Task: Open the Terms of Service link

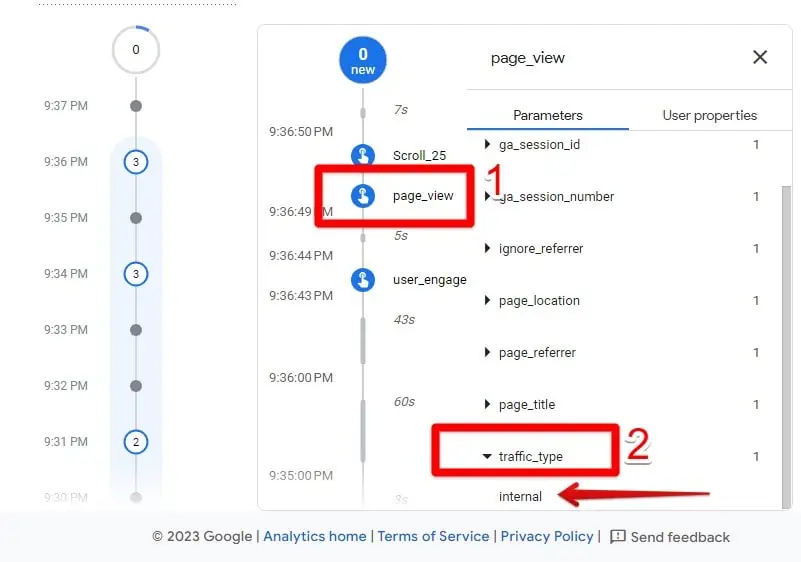Action: tap(433, 537)
